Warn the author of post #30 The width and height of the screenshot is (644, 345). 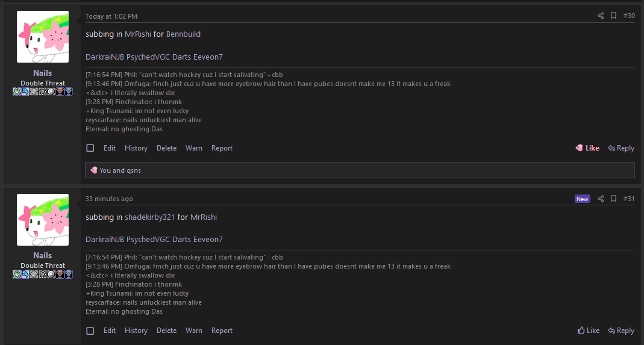click(x=194, y=148)
